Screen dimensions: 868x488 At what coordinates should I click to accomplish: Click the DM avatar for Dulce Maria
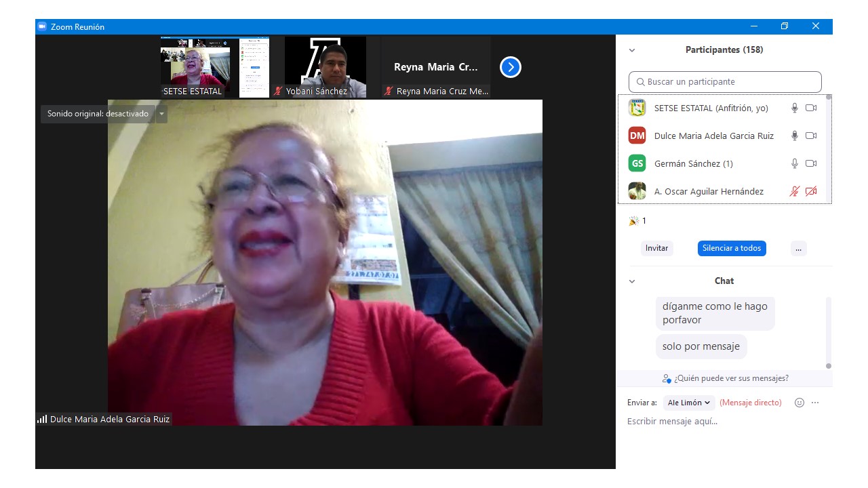(637, 136)
